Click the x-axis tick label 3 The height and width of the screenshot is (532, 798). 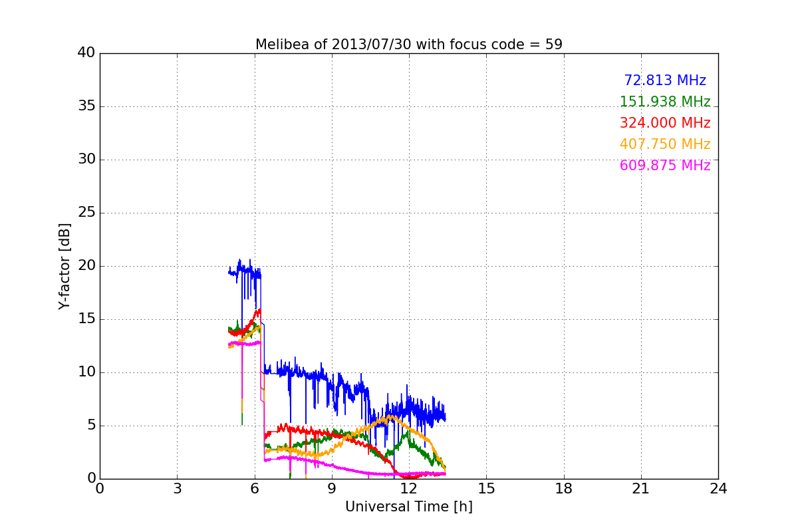pos(177,489)
